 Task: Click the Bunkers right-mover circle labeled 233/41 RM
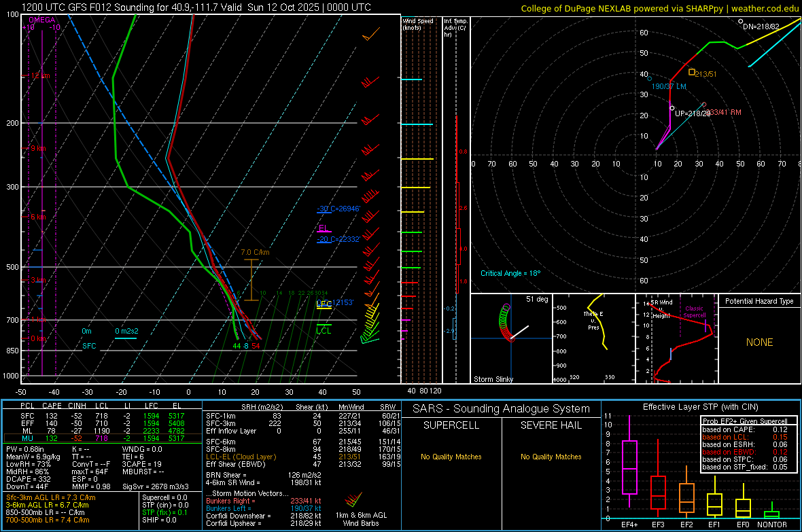pos(704,105)
